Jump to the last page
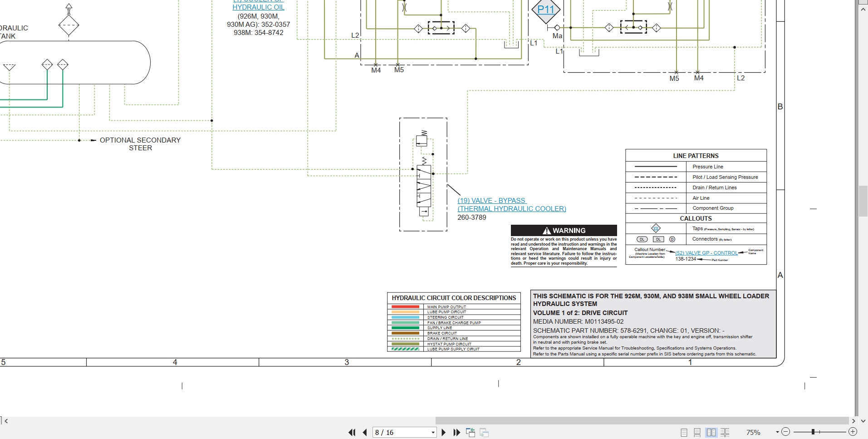 click(x=457, y=433)
